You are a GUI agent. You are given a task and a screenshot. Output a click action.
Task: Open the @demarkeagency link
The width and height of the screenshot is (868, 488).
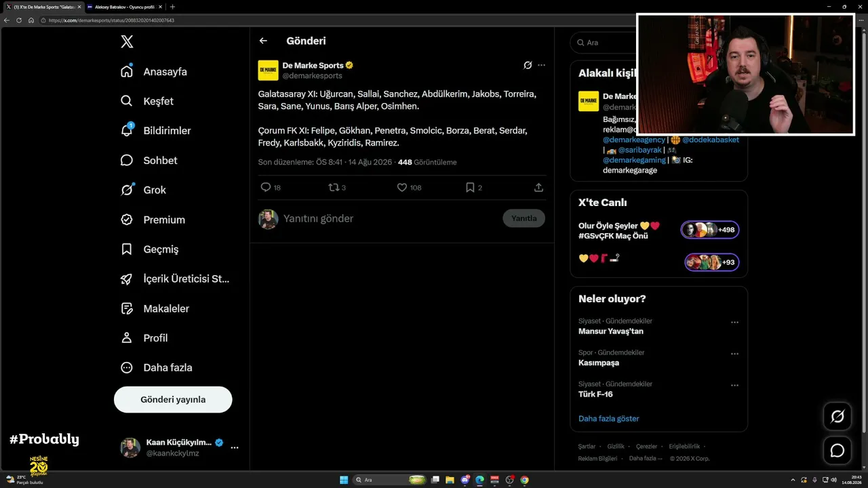click(x=634, y=140)
